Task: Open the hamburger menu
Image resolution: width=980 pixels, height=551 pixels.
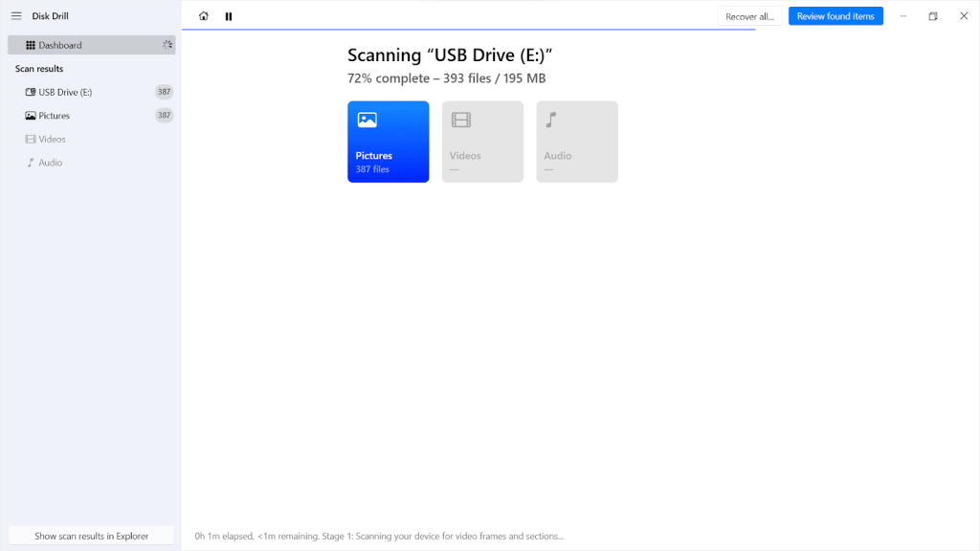Action: tap(16, 16)
